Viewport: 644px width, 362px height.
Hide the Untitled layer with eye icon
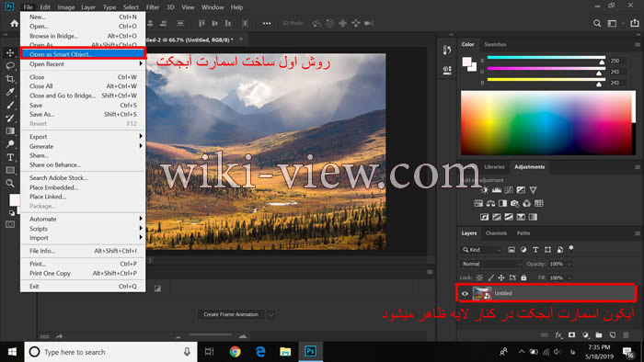(465, 293)
